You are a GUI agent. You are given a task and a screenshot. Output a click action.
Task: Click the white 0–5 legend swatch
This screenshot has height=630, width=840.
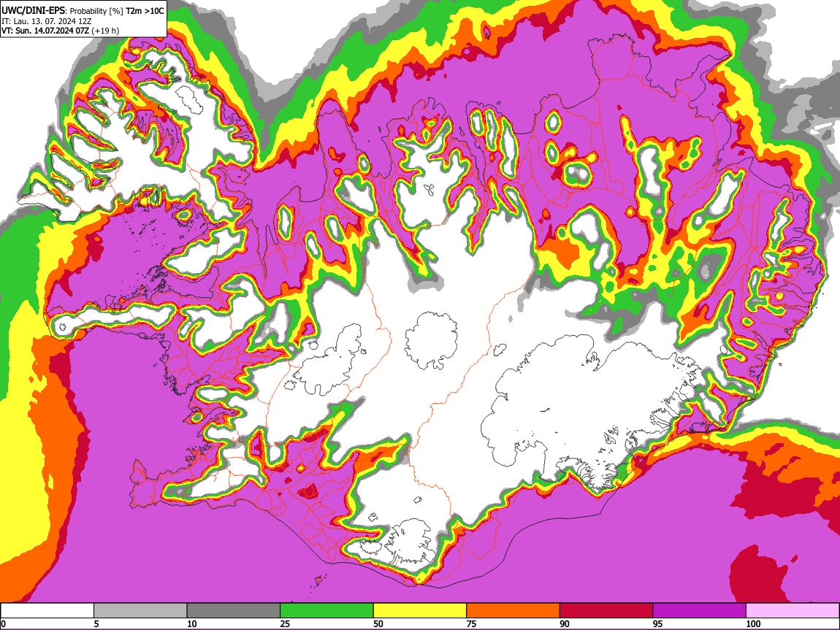[47, 611]
